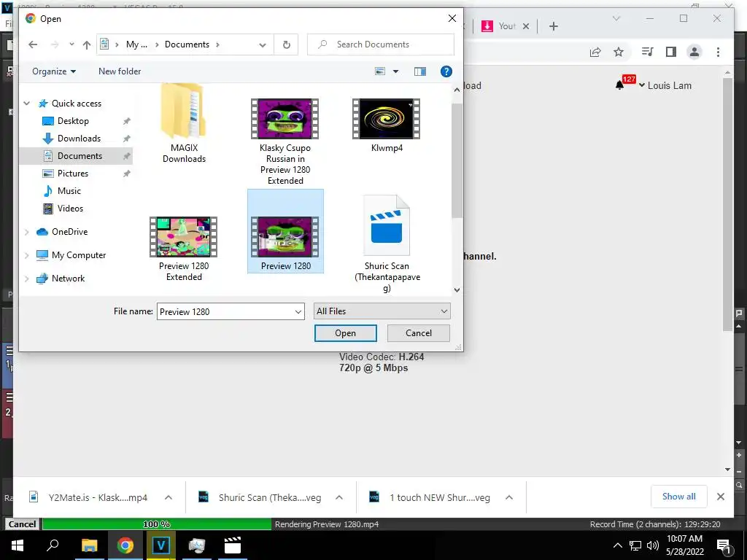This screenshot has width=747, height=560.
Task: Refresh the Documents folder listing
Action: [x=286, y=44]
